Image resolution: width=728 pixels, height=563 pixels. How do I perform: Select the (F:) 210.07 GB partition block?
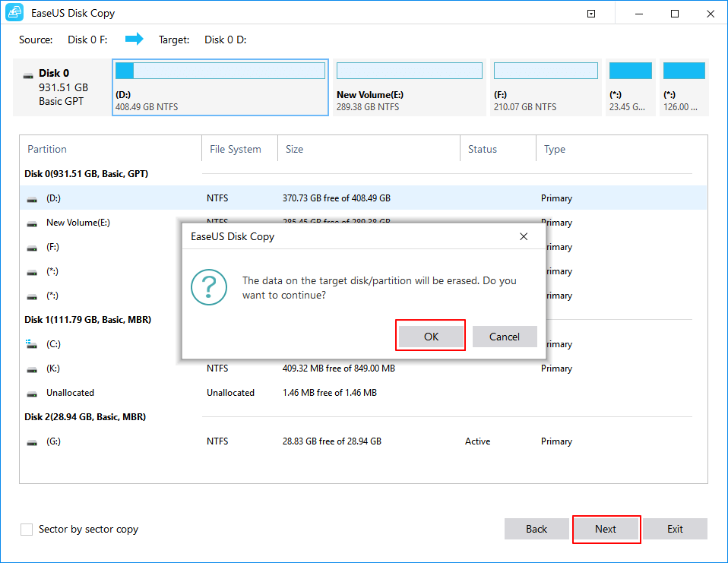click(x=546, y=87)
